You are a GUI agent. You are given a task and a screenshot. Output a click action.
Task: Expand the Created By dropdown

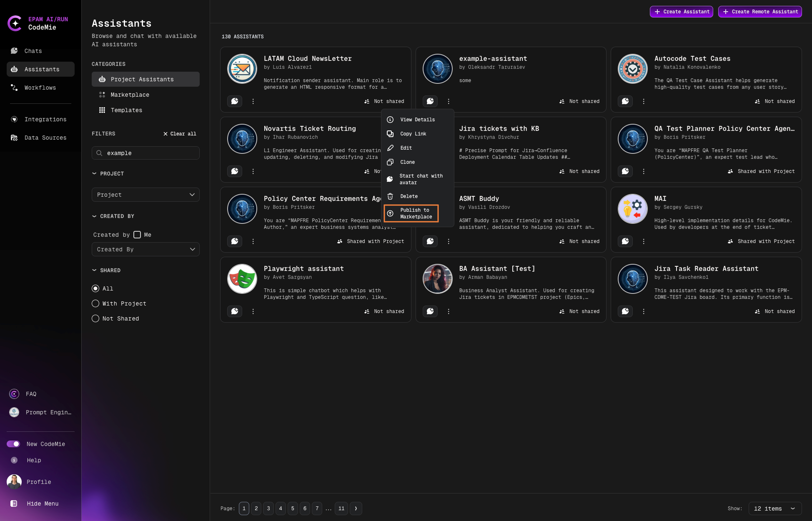coord(145,249)
